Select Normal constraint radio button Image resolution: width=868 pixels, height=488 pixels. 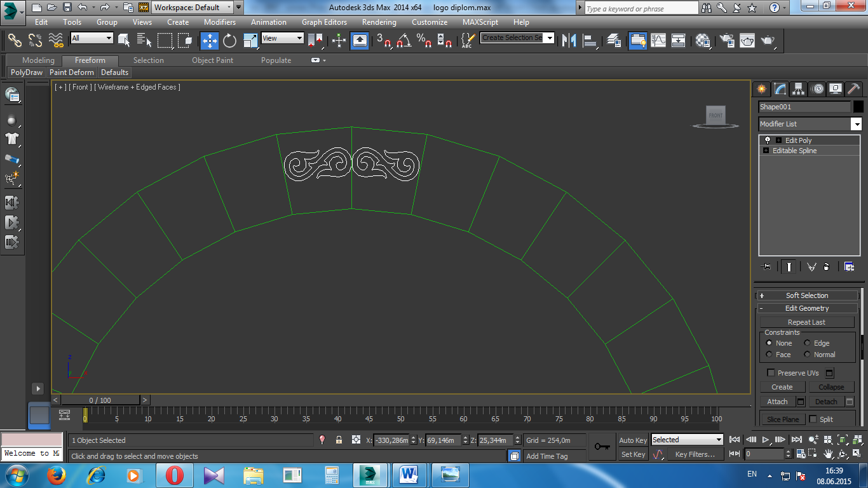(808, 355)
